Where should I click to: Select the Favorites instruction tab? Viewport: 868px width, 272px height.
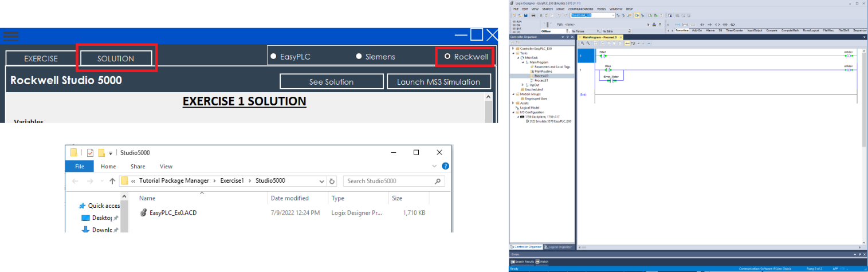pos(682,30)
